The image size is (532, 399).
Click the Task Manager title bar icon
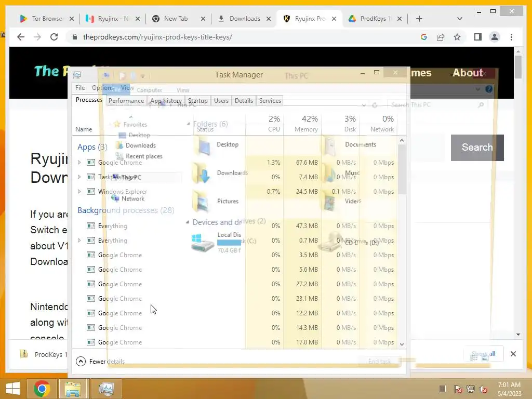pyautogui.click(x=77, y=75)
